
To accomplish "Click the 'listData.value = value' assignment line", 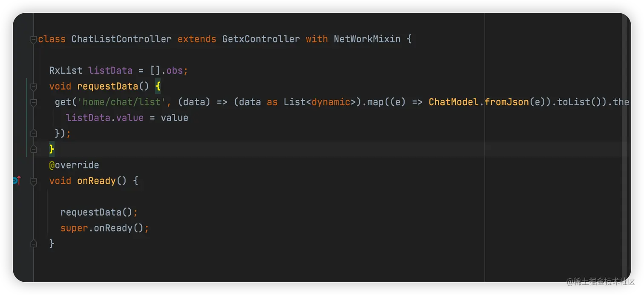I will (x=127, y=118).
